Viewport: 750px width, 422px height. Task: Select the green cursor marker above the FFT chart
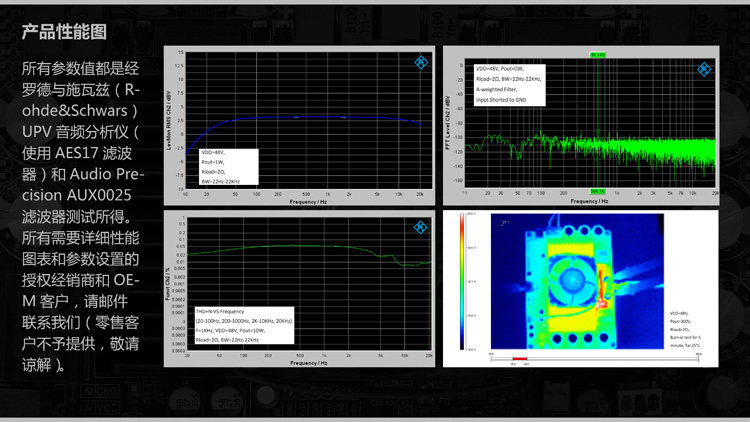point(597,55)
